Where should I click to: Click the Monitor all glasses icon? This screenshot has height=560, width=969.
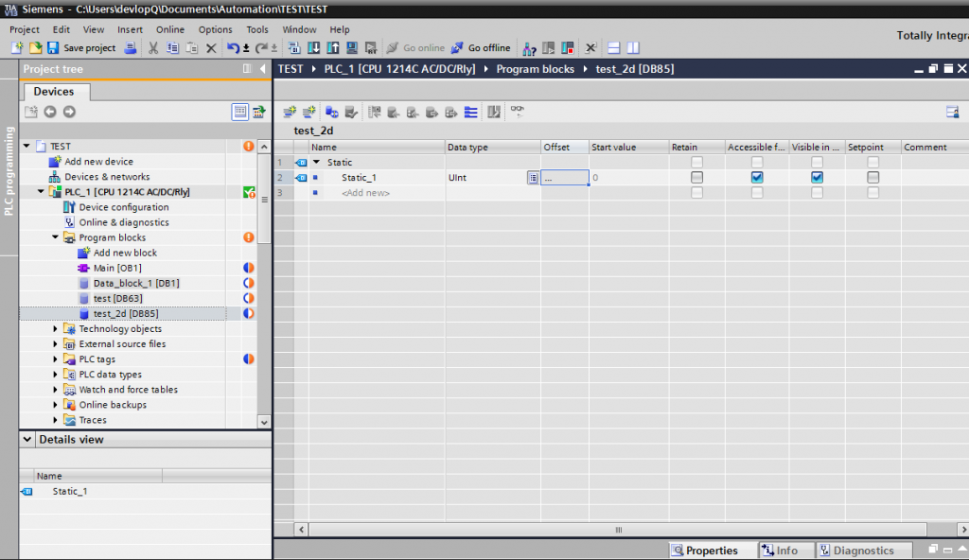tap(518, 112)
